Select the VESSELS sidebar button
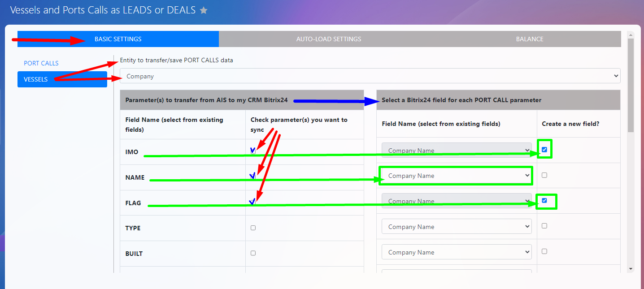The width and height of the screenshot is (644, 289). coord(62,79)
